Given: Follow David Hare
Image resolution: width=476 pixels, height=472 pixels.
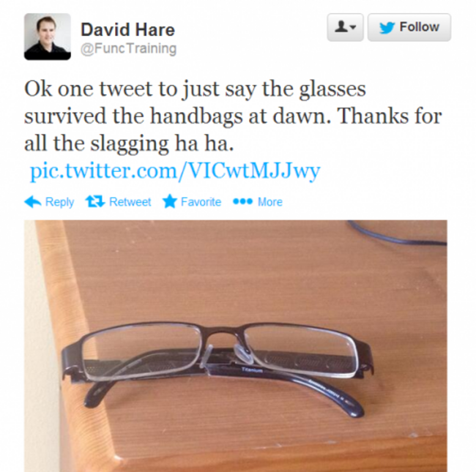Looking at the screenshot, I should [x=409, y=27].
